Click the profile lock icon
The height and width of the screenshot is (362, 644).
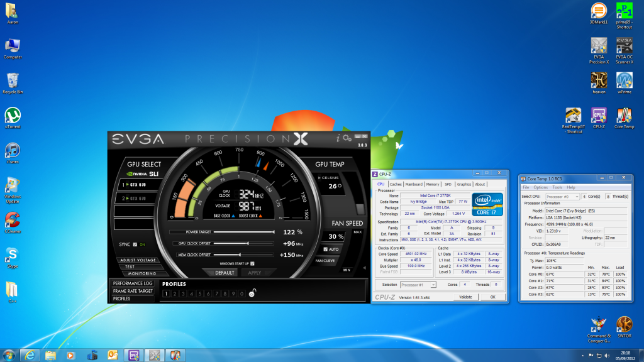pyautogui.click(x=252, y=293)
